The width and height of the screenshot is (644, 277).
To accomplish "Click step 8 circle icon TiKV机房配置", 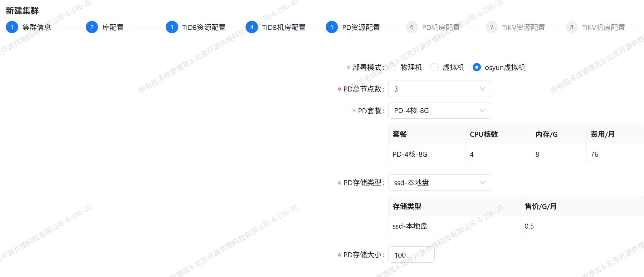I will tap(572, 27).
